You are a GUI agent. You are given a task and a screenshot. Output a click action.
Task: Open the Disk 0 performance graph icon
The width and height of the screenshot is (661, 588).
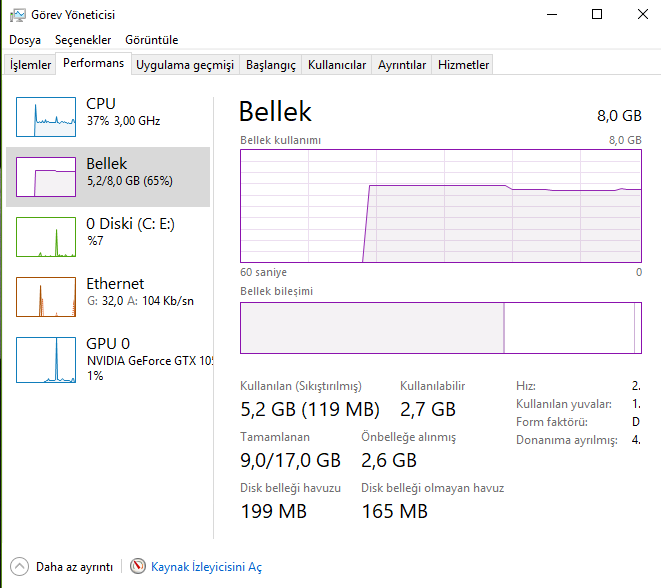coord(46,237)
